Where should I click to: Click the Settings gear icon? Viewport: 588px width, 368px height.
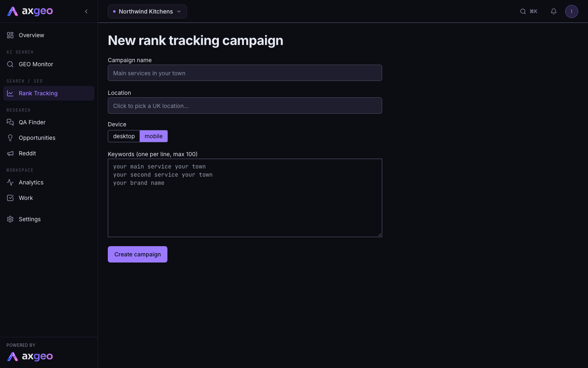tap(10, 219)
